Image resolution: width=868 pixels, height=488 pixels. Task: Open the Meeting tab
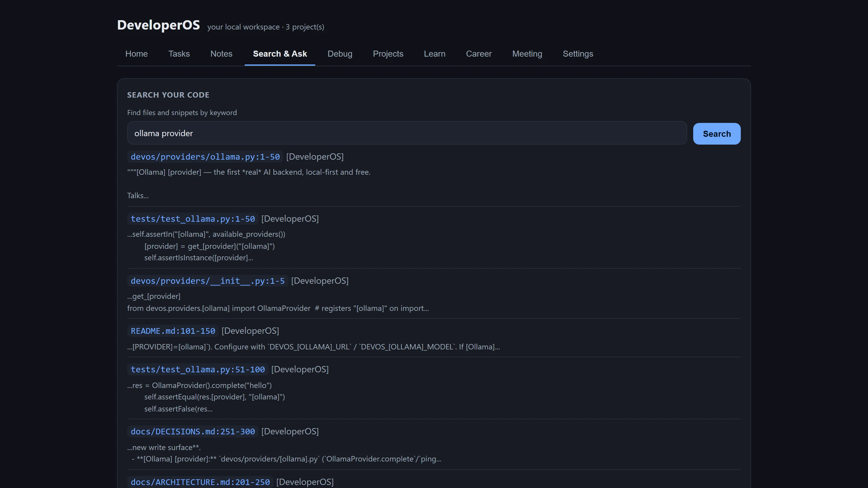(x=527, y=54)
